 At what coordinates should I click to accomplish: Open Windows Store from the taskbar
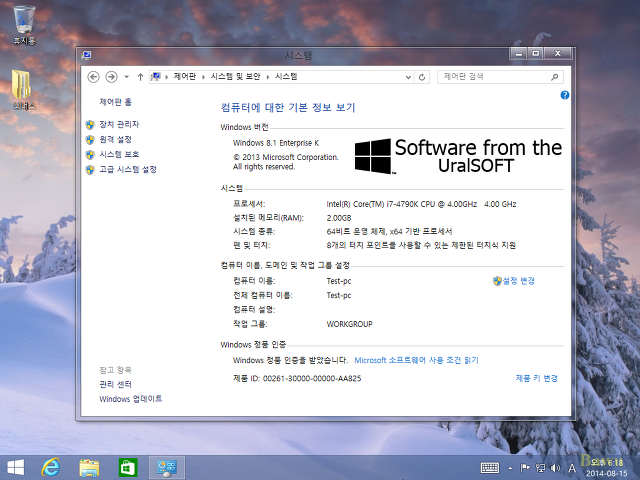128,467
